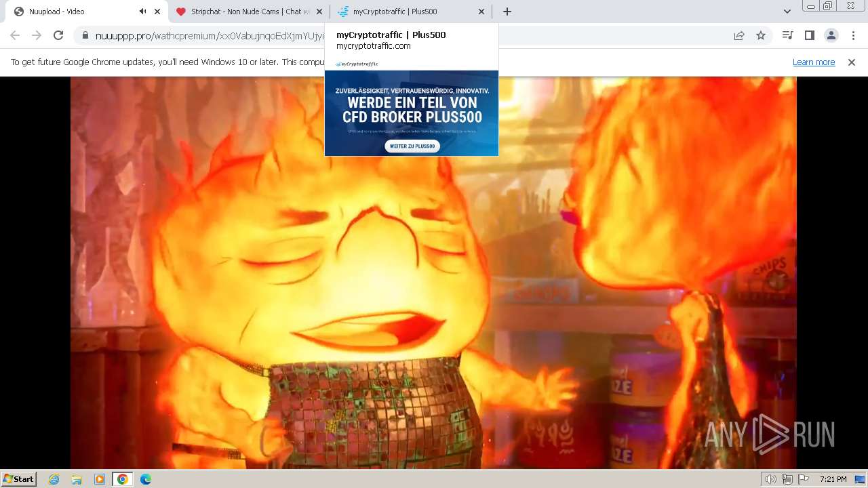This screenshot has height=488, width=868.
Task: Click the video player area
Action: (x=433, y=272)
